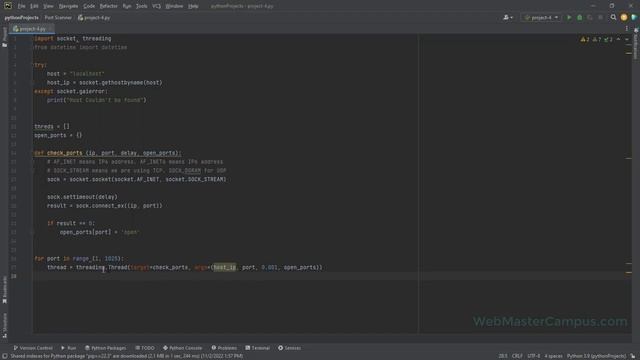
Task: Open Version Control tool window
Action: point(33,348)
